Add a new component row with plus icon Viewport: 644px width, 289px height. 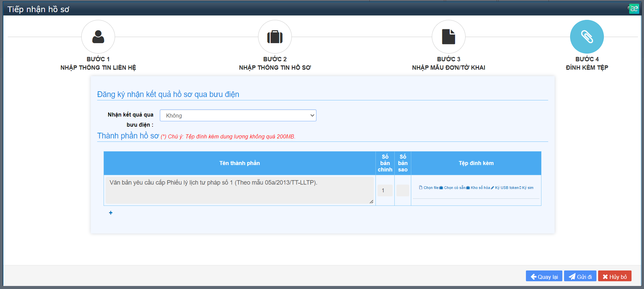111,213
